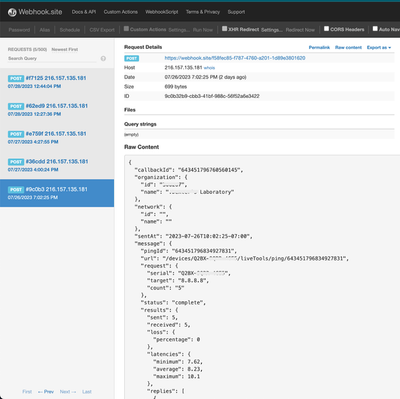The width and height of the screenshot is (400, 399).
Task: Open Docs & API menu item
Action: point(84,12)
